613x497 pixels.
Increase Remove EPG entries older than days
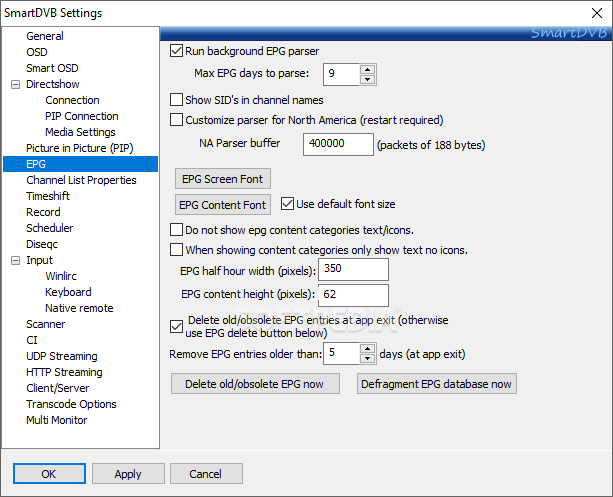click(x=367, y=349)
